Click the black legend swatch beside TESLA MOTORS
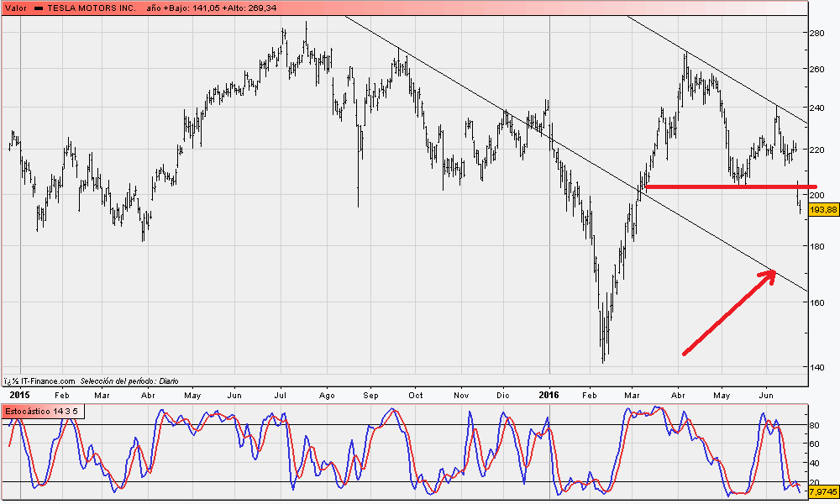840x504 pixels. 39,8
